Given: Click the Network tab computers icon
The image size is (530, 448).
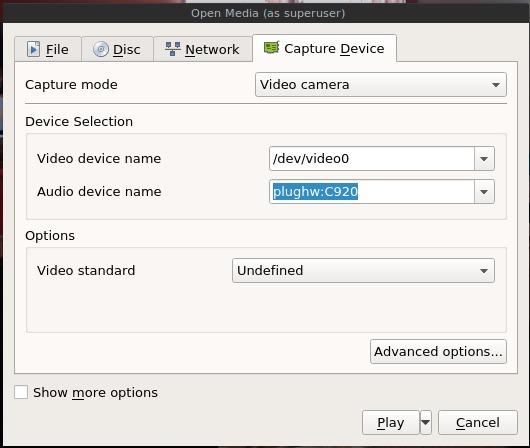Looking at the screenshot, I should (173, 49).
